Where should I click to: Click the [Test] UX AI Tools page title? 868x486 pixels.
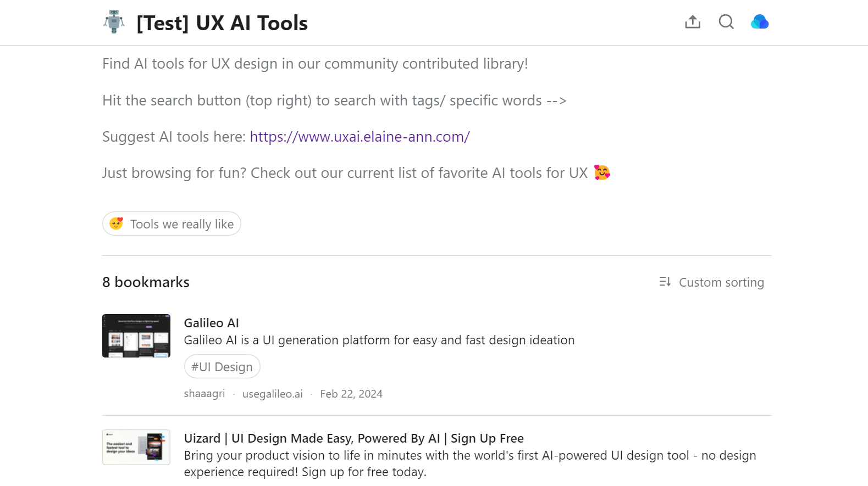pyautogui.click(x=222, y=23)
